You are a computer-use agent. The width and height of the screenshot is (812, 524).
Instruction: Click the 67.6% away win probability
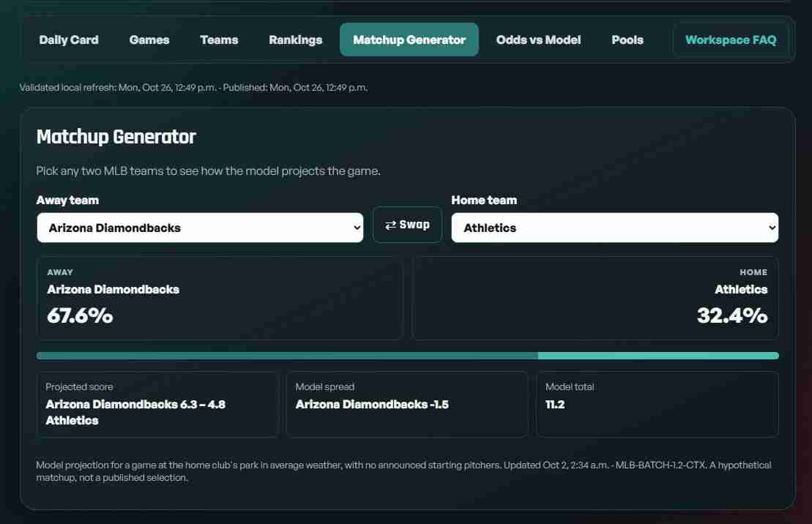pyautogui.click(x=80, y=316)
